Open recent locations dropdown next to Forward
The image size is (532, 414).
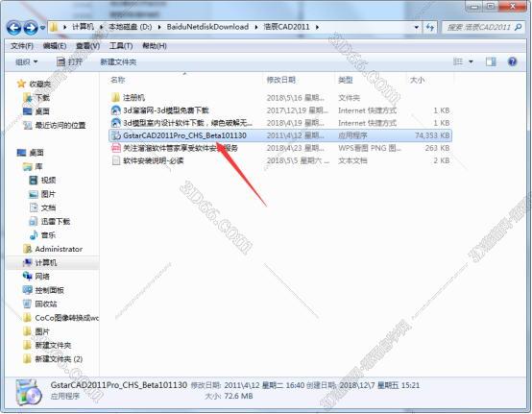tap(43, 28)
